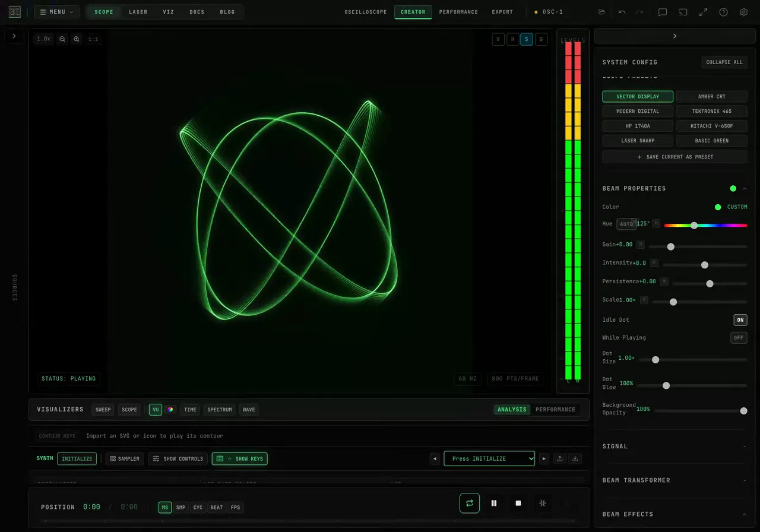The width and height of the screenshot is (760, 532).
Task: Click the freeze snowflake icon
Action: click(x=542, y=503)
